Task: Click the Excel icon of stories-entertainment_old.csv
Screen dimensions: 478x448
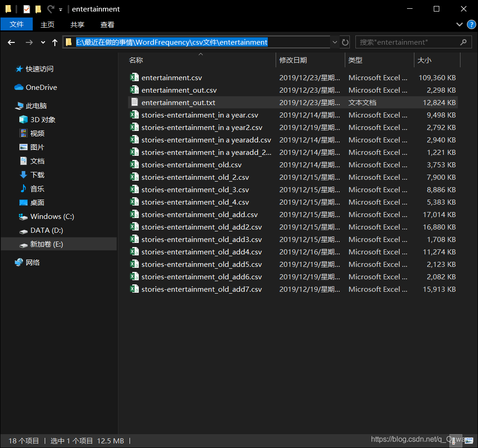Action: click(135, 165)
